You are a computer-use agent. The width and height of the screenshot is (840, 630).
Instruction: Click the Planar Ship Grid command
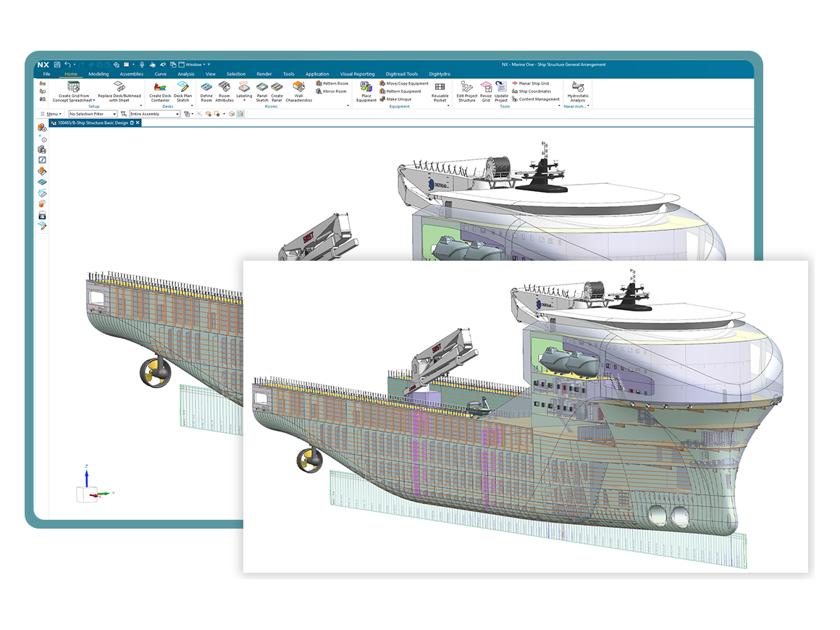[530, 83]
